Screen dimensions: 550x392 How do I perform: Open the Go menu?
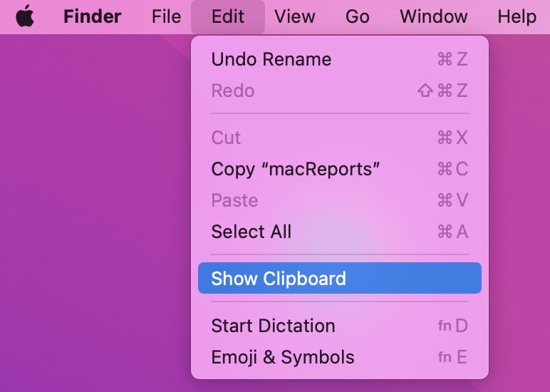(x=357, y=16)
